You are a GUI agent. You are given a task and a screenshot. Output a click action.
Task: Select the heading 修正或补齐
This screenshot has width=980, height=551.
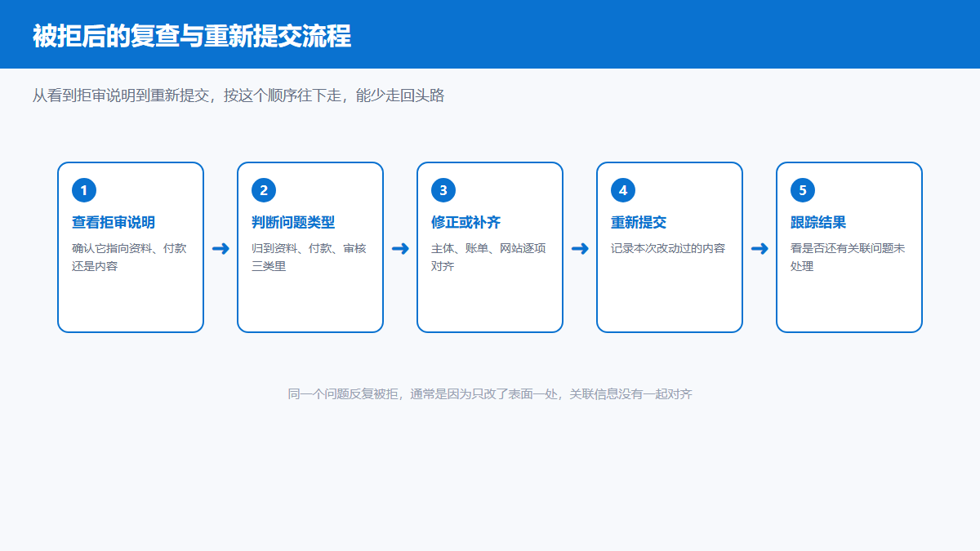coord(466,222)
